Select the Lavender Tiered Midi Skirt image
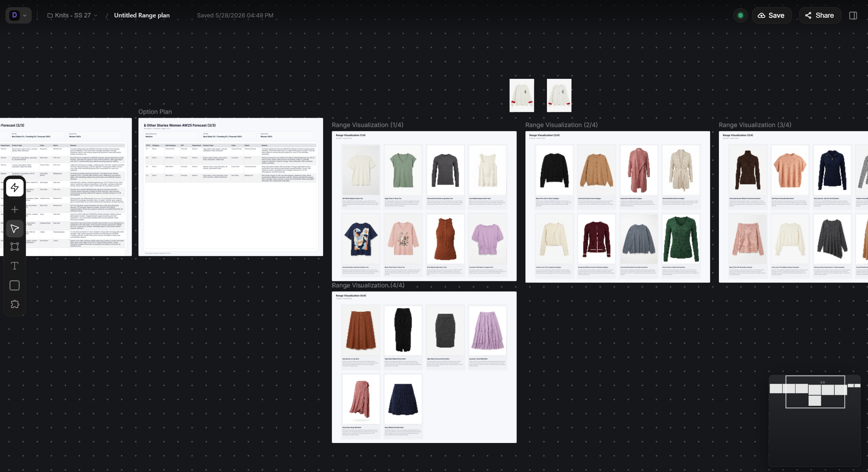The width and height of the screenshot is (868, 472). 487,330
